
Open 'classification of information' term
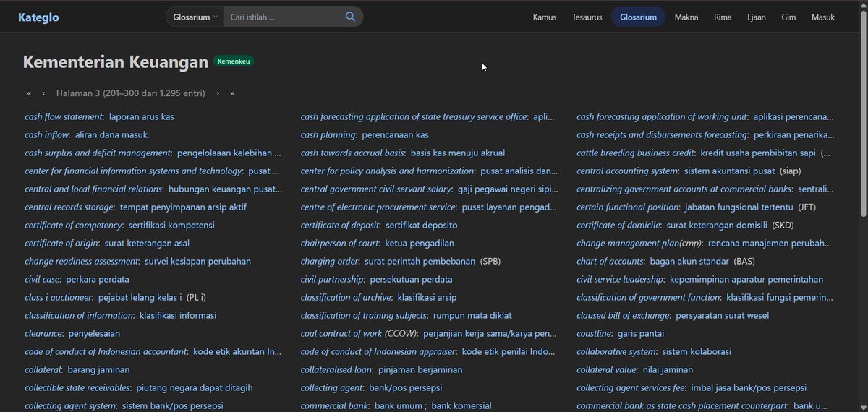[79, 315]
